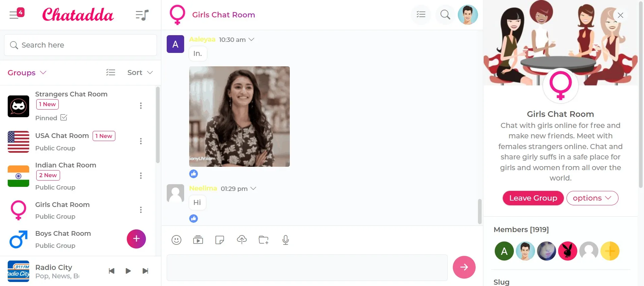
Task: Expand Neelima message options chevron
Action: tap(253, 189)
